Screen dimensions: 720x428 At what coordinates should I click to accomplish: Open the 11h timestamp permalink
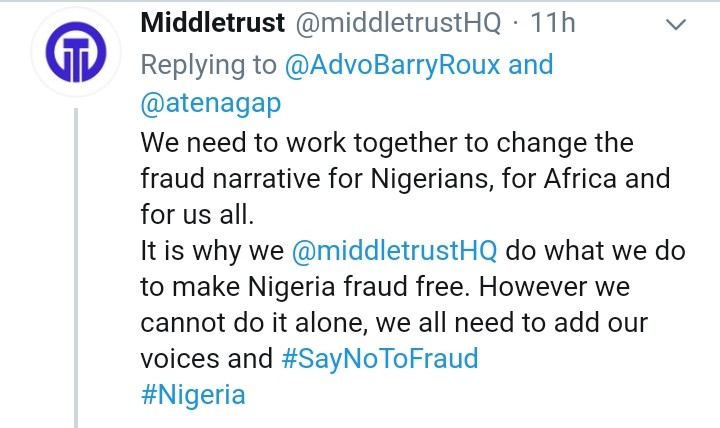pos(553,23)
